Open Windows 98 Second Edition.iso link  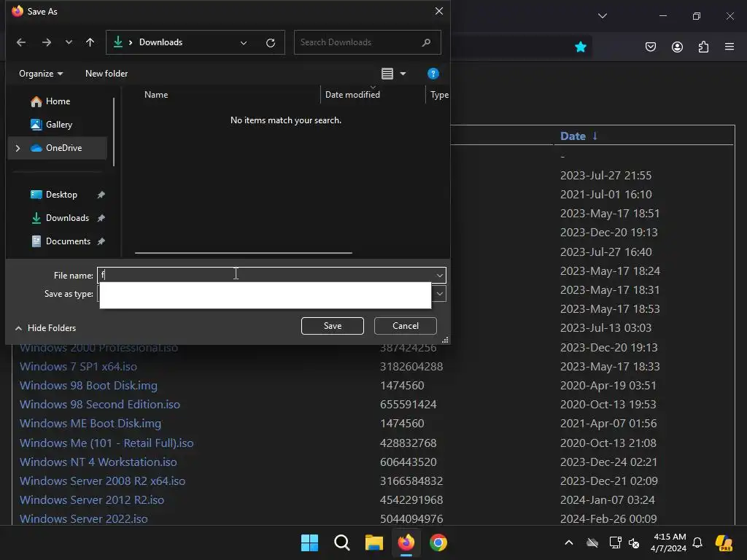click(x=99, y=404)
